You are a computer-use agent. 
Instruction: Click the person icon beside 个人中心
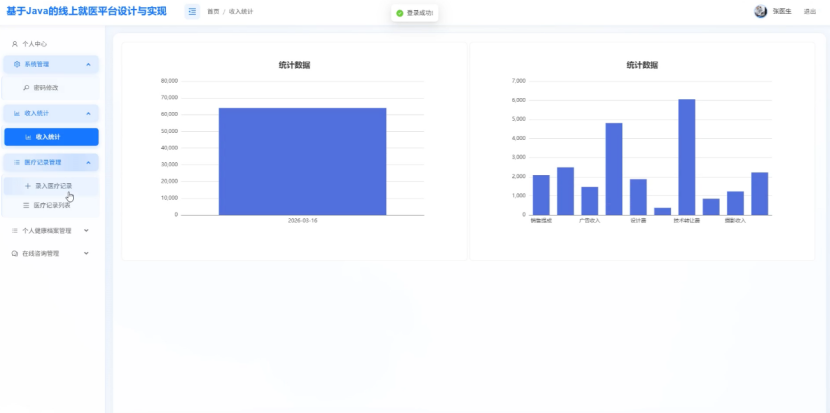tap(15, 44)
